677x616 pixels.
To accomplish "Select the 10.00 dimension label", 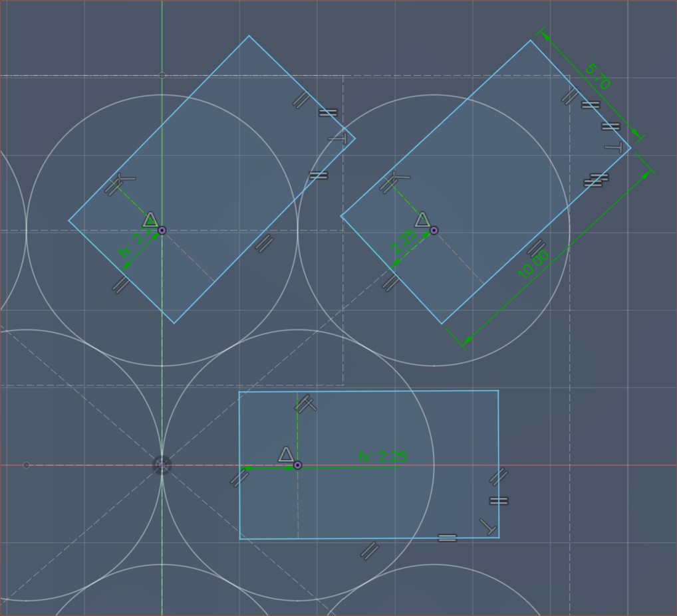I will [x=533, y=265].
